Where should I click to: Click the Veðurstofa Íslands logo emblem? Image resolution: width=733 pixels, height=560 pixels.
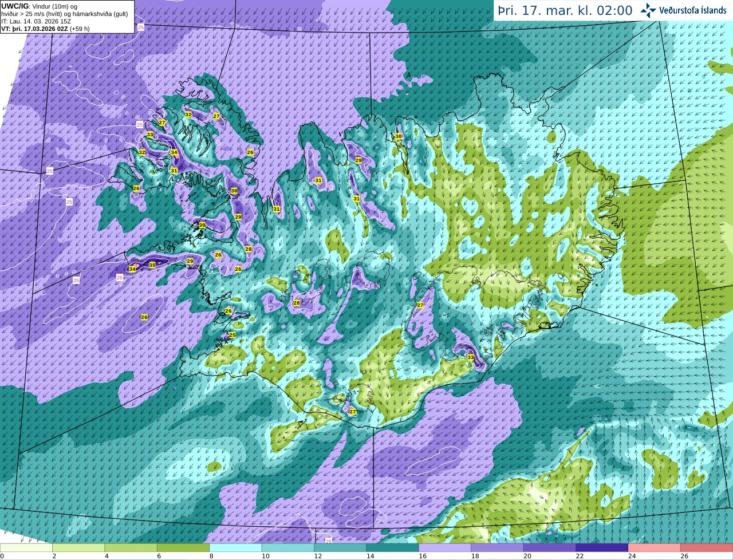click(648, 10)
